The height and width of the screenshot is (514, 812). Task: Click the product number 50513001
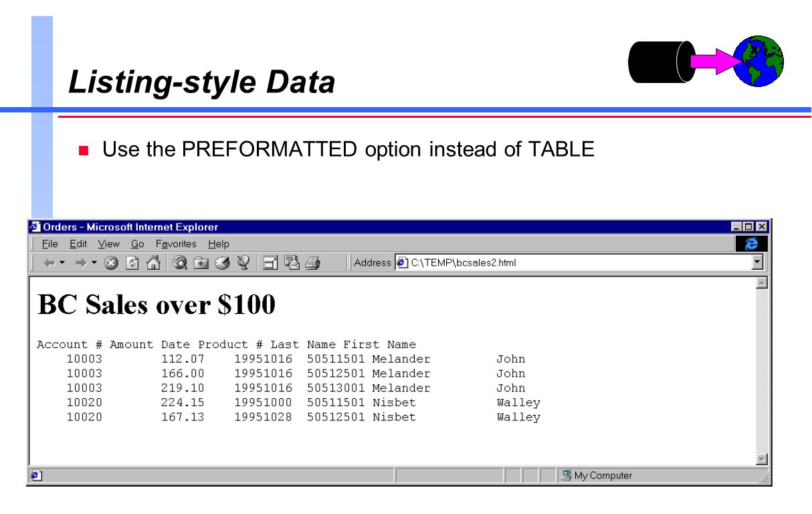click(336, 388)
